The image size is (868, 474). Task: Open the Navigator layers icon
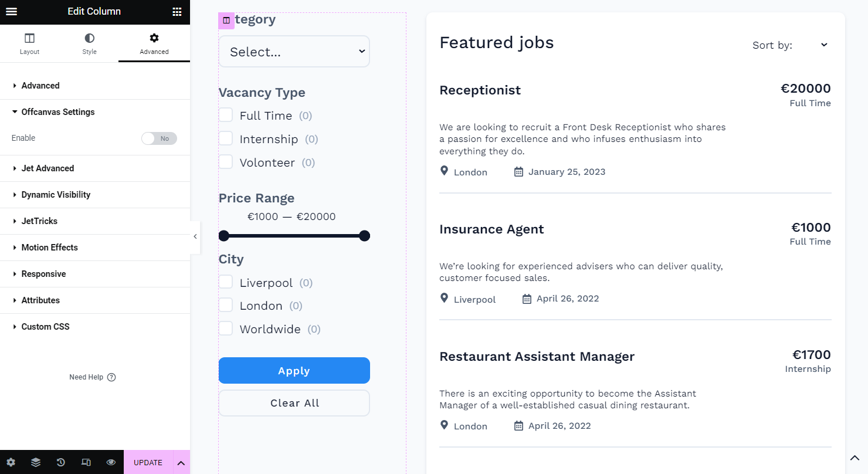click(x=36, y=462)
